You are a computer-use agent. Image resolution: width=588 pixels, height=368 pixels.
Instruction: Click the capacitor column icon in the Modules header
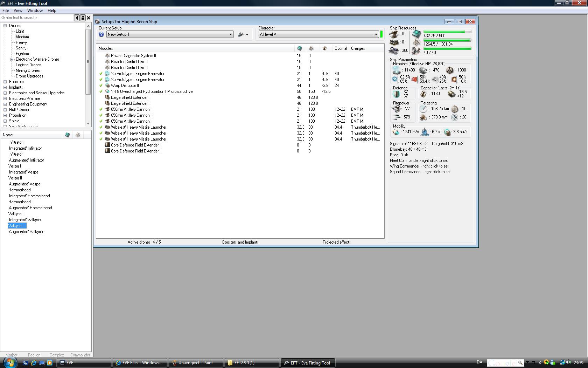(325, 48)
